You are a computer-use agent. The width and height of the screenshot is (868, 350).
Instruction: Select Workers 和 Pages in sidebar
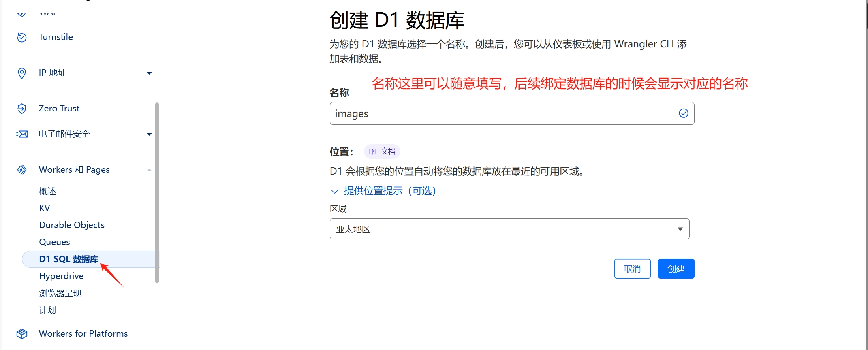click(x=74, y=170)
